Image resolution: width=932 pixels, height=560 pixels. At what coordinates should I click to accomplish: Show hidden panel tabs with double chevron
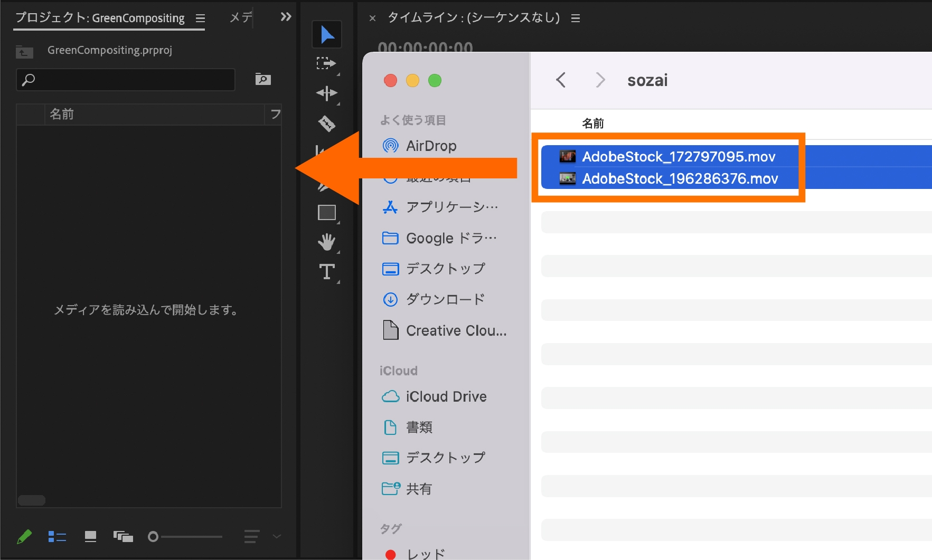pyautogui.click(x=286, y=17)
